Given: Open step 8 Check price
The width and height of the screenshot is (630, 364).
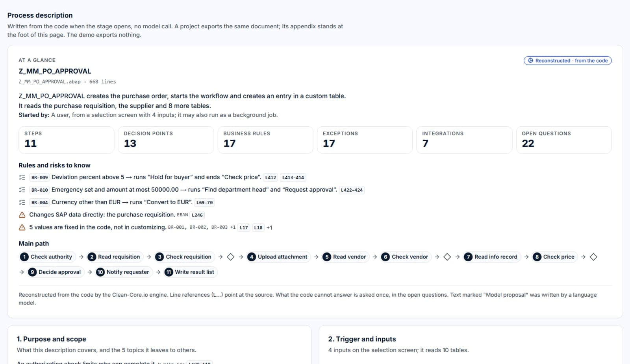Looking at the screenshot, I should click(555, 257).
